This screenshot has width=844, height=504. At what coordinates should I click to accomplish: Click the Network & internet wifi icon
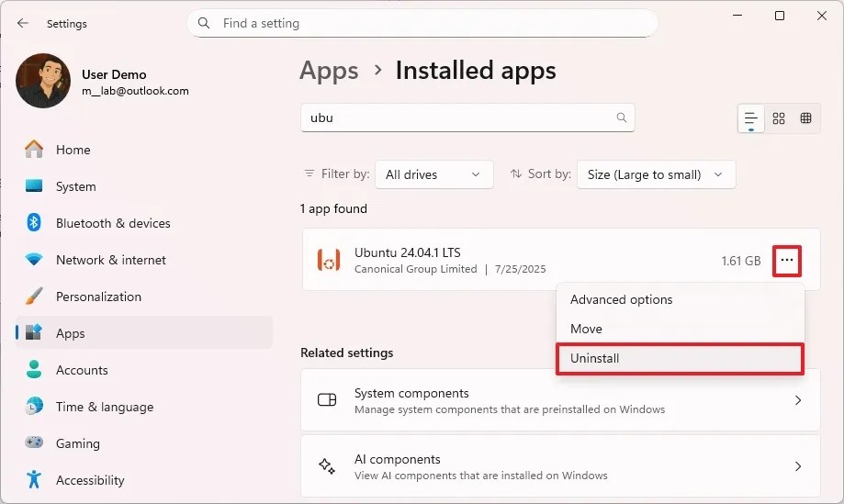coord(34,260)
